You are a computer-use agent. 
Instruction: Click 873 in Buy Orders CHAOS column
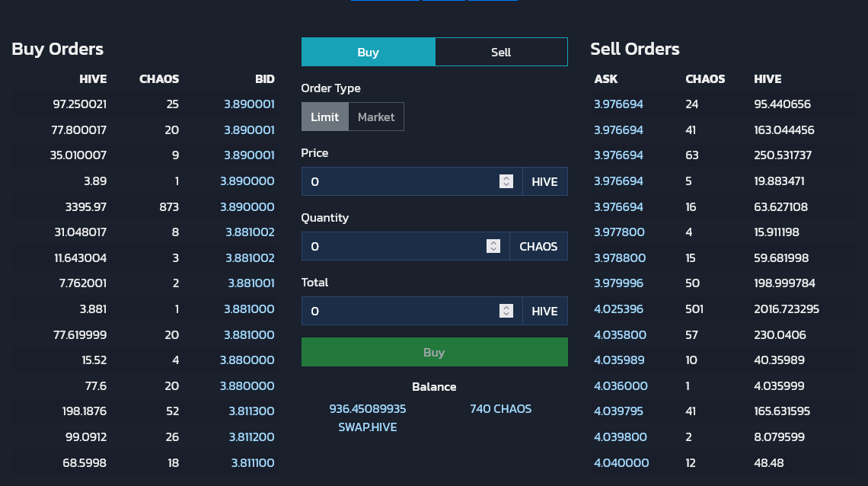pyautogui.click(x=169, y=207)
